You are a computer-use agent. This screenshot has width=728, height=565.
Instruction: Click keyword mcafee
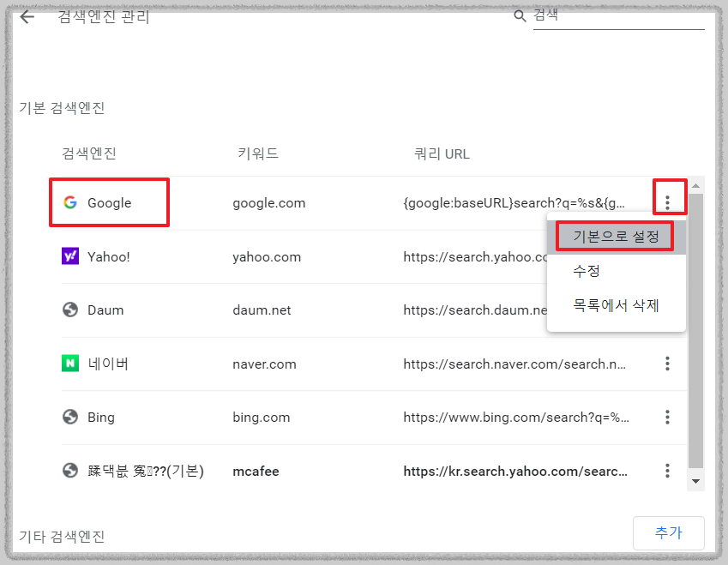(x=256, y=472)
